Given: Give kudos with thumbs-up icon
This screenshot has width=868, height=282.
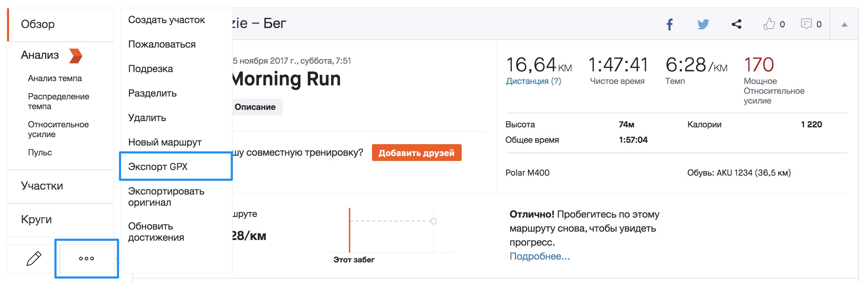Looking at the screenshot, I should pyautogui.click(x=769, y=24).
